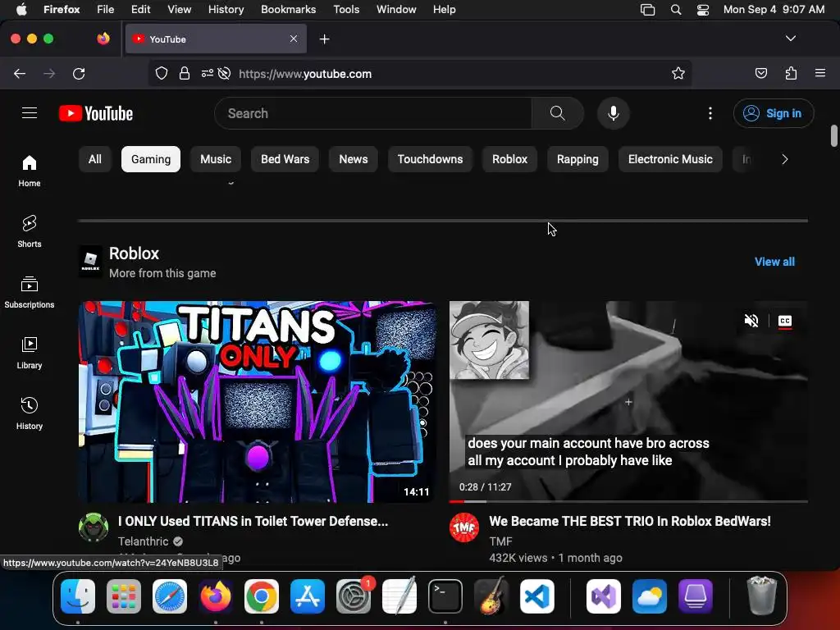Go to Home in sidebar
Screen dimensions: 840x630
click(30, 171)
